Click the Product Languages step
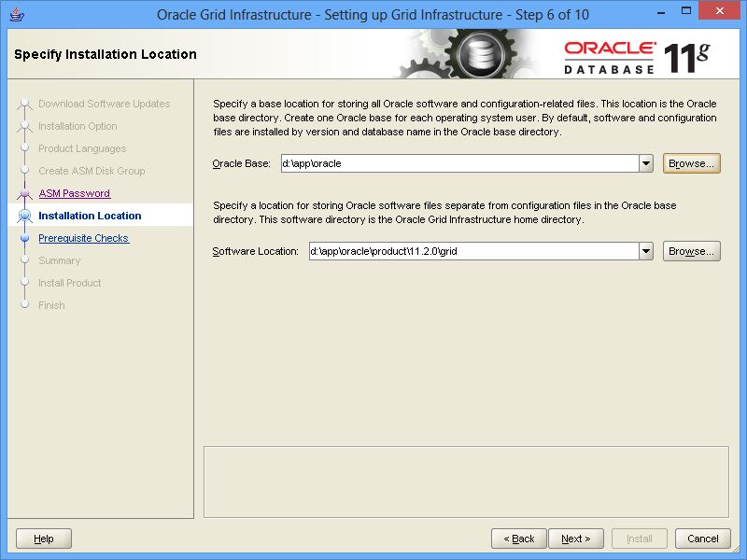 (x=82, y=148)
